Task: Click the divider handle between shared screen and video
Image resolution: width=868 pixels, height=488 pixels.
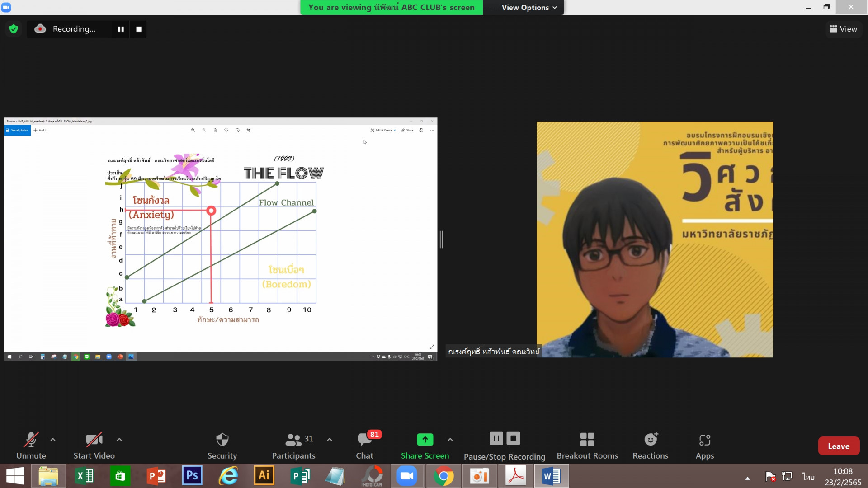Action: tap(441, 239)
